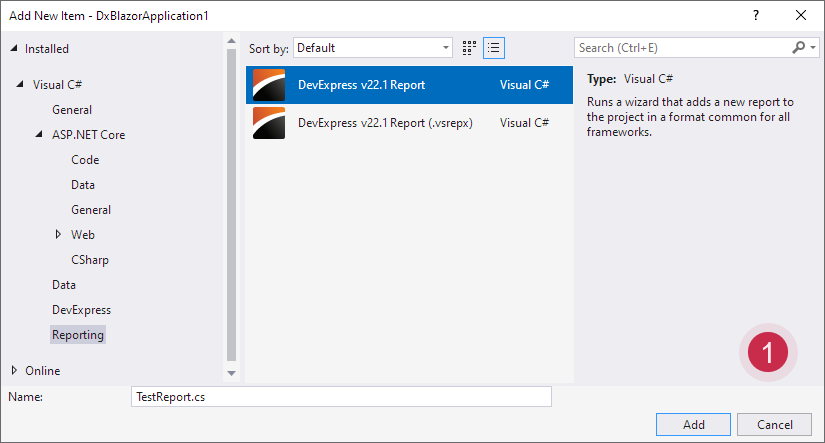
Task: Click the DevExpress Report (.vsrepx) template icon
Action: [x=269, y=123]
